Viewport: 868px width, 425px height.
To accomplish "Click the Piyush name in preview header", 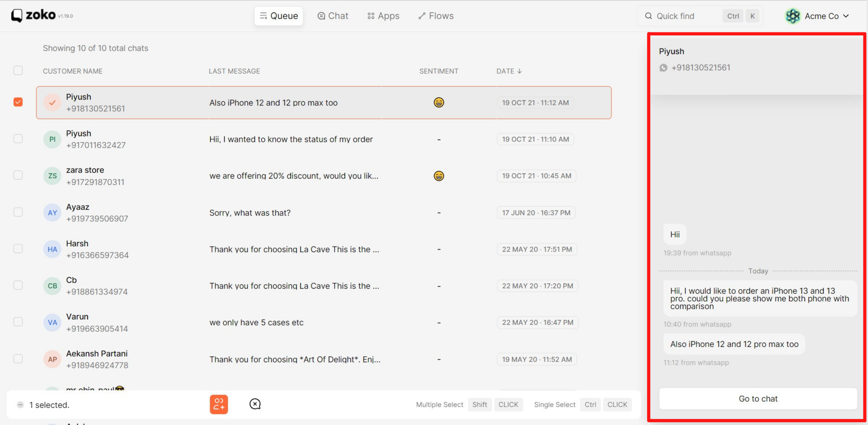I will tap(672, 51).
